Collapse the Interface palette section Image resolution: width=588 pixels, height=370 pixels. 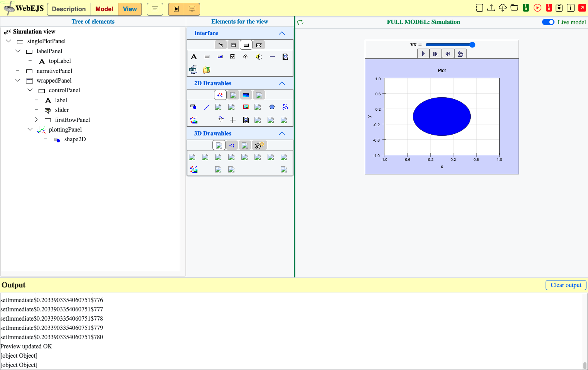tap(282, 33)
